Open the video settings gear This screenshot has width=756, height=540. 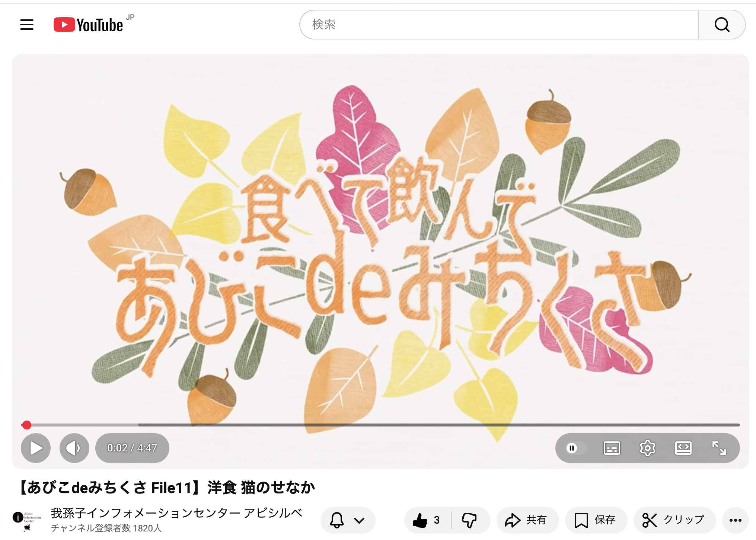(x=647, y=448)
